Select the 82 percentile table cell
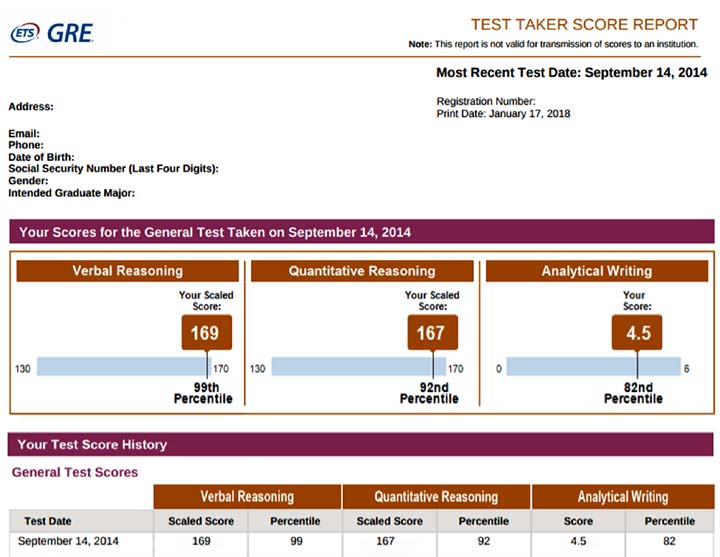Screen dimensions: 720x557 pos(669,541)
